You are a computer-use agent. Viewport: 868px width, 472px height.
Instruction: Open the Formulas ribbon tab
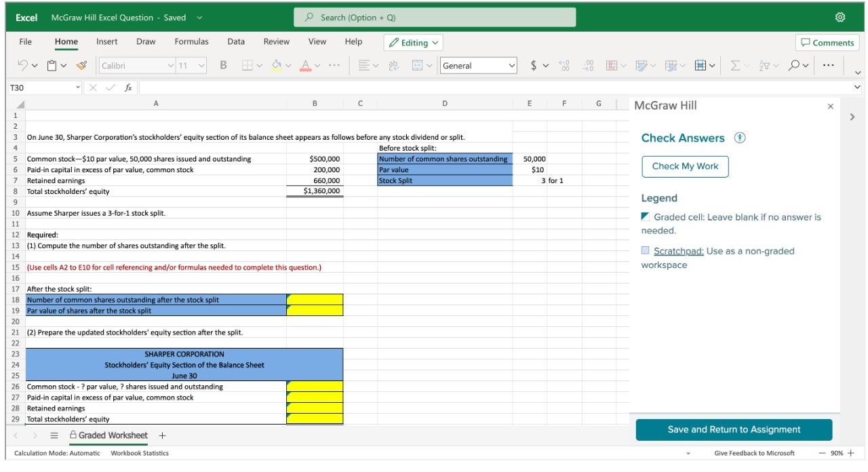coord(191,42)
